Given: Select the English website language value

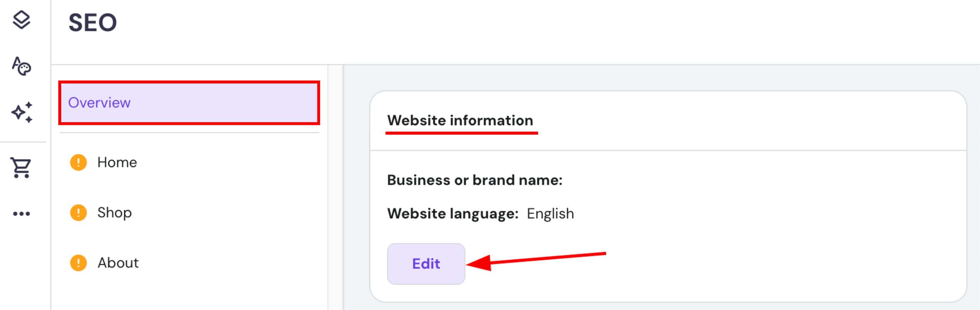Looking at the screenshot, I should pos(550,213).
